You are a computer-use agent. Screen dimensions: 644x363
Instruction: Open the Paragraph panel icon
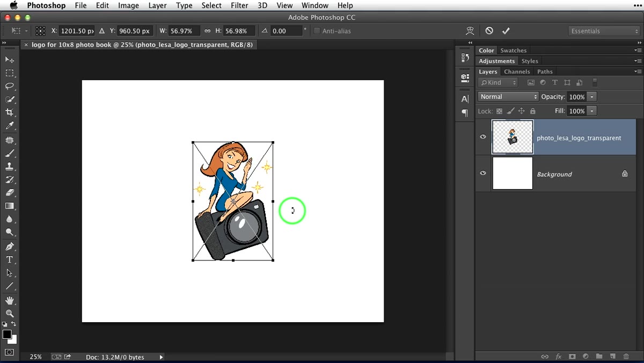465,113
